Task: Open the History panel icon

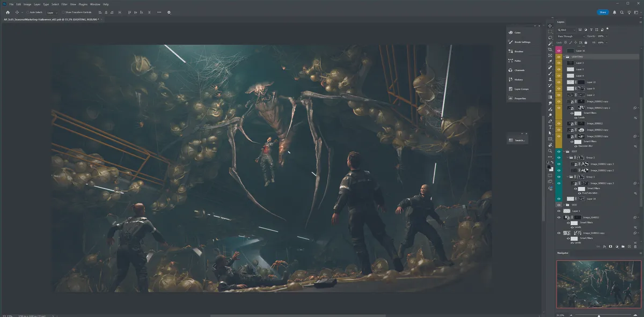Action: pyautogui.click(x=510, y=79)
